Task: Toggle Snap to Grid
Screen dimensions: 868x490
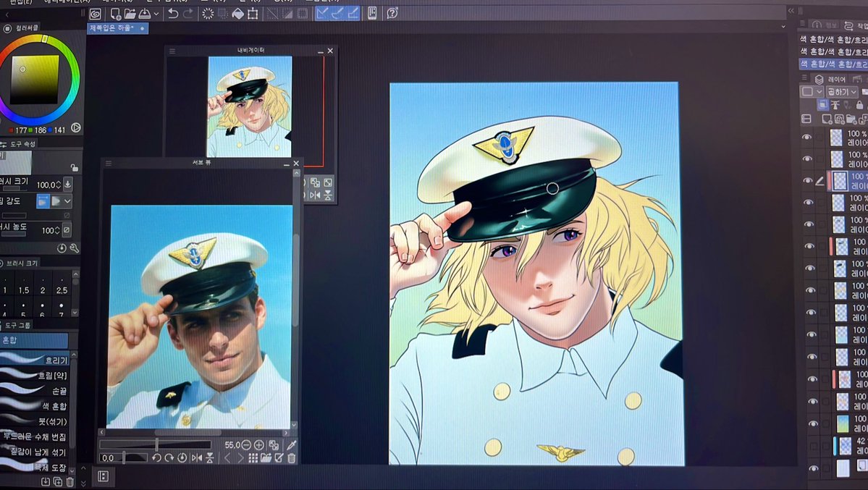Action: point(352,13)
